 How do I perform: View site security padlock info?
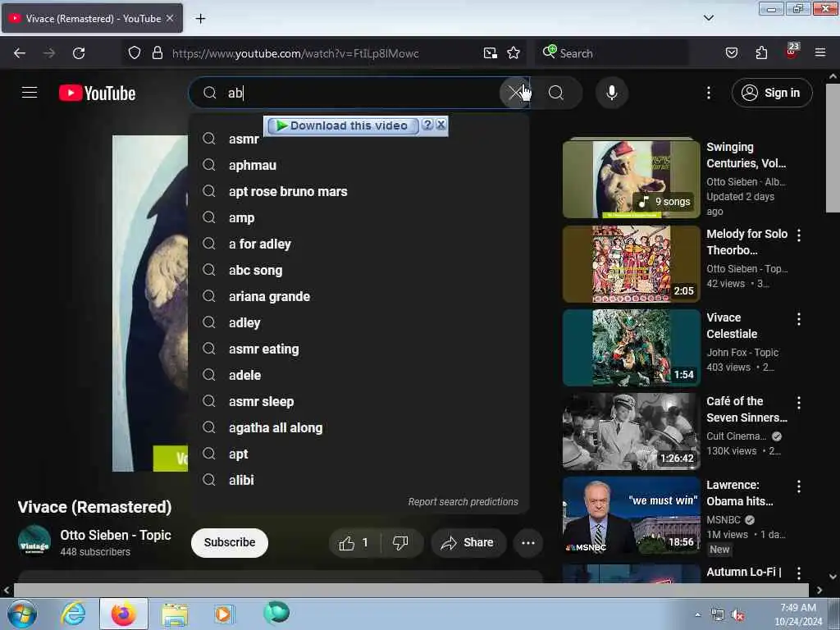(x=157, y=53)
